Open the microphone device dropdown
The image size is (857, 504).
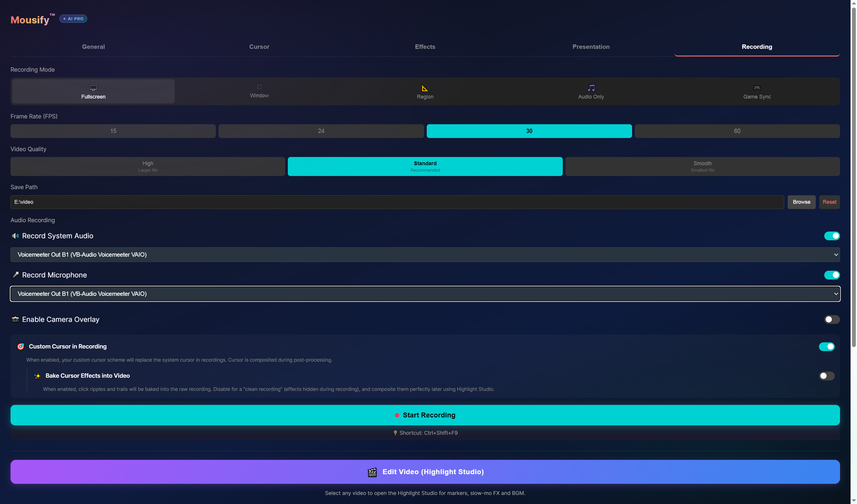pyautogui.click(x=425, y=294)
